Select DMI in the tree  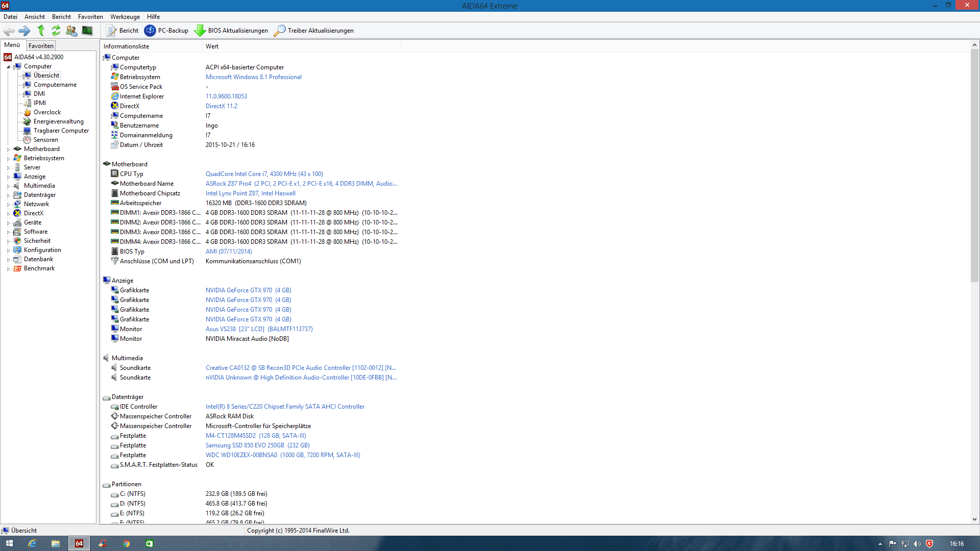pos(39,94)
